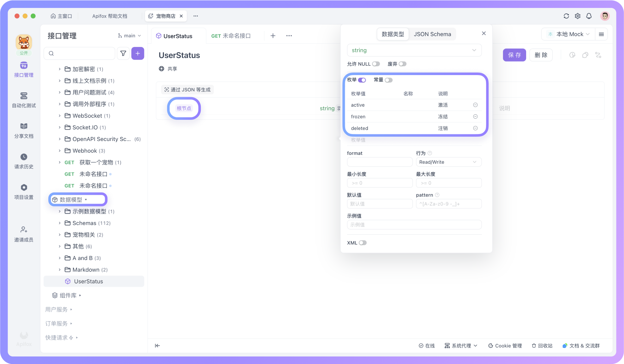This screenshot has width=624, height=364.
Task: Expand the 加密解密 folder
Action: [59, 69]
